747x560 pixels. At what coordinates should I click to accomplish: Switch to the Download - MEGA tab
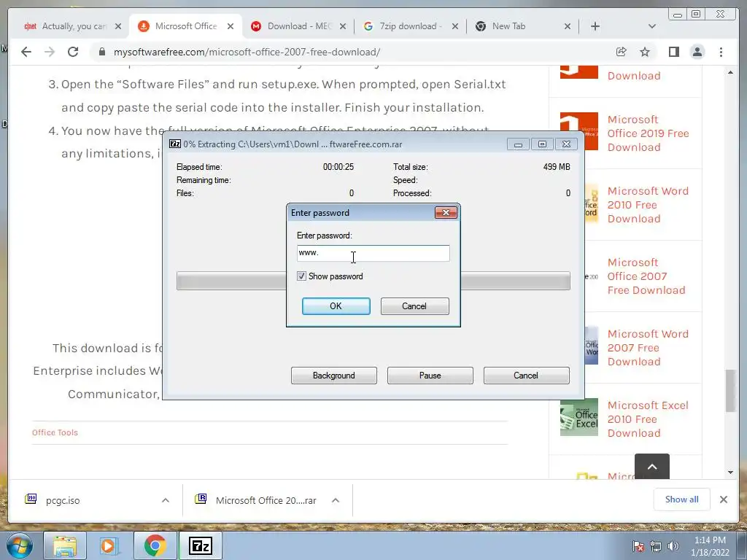tap(299, 26)
